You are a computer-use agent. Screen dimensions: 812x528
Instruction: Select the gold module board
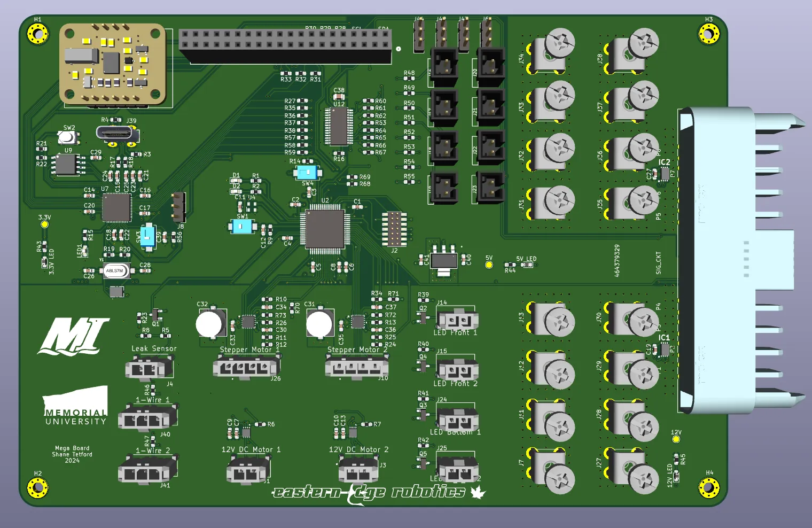point(113,64)
